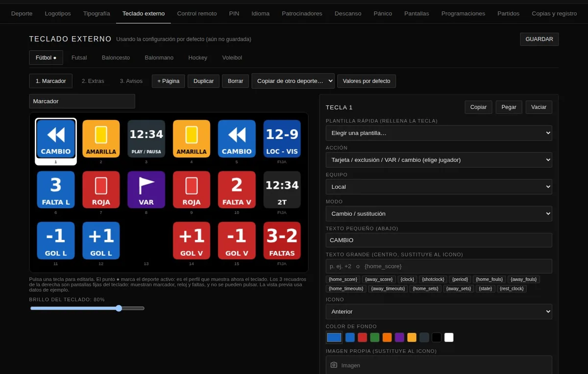Select the +1 GOL L key
This screenshot has height=374, width=588.
point(101,240)
